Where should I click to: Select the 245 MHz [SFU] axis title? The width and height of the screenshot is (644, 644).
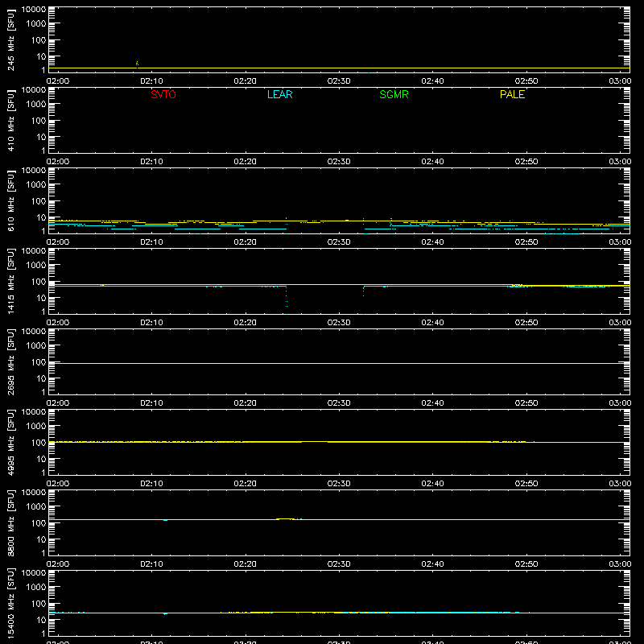coord(11,40)
